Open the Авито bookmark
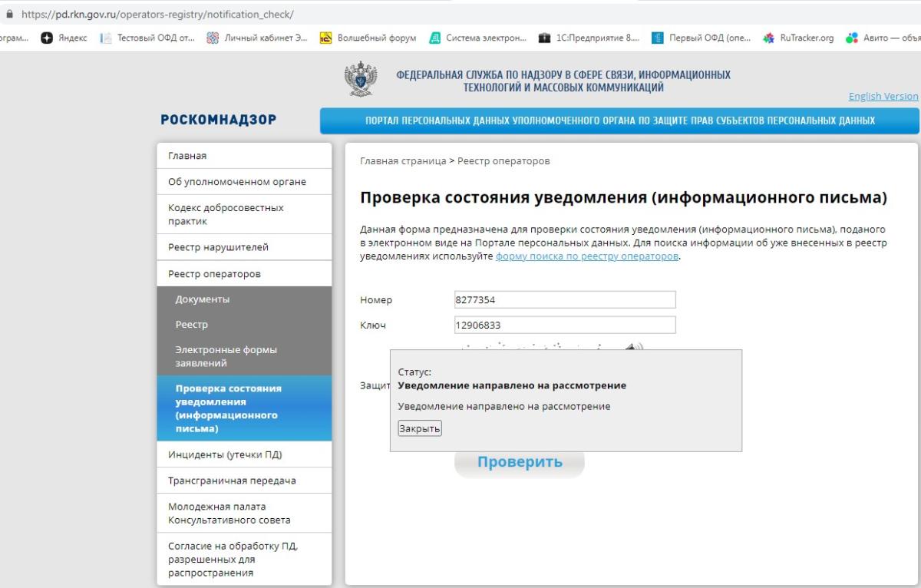This screenshot has height=588, width=921. (x=883, y=38)
